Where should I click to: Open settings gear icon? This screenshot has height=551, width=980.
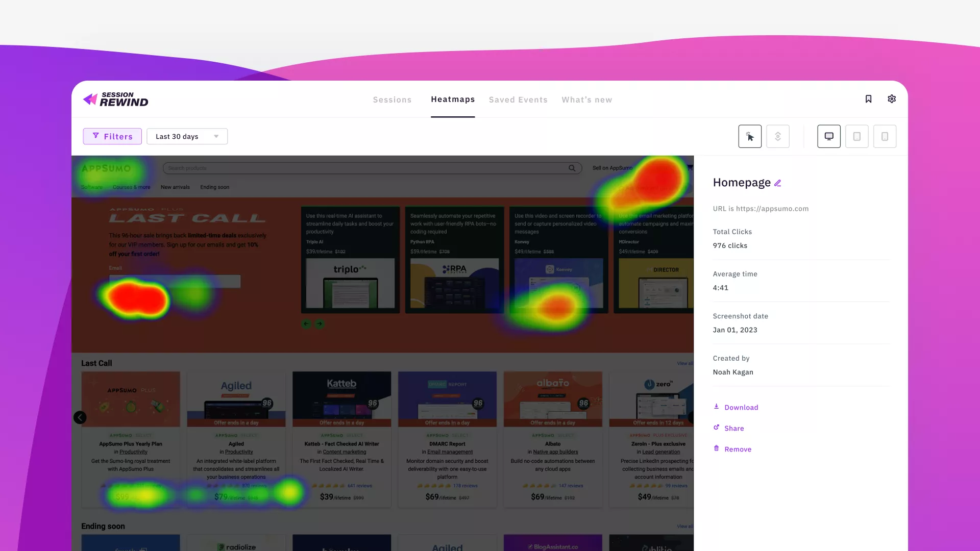click(x=892, y=99)
